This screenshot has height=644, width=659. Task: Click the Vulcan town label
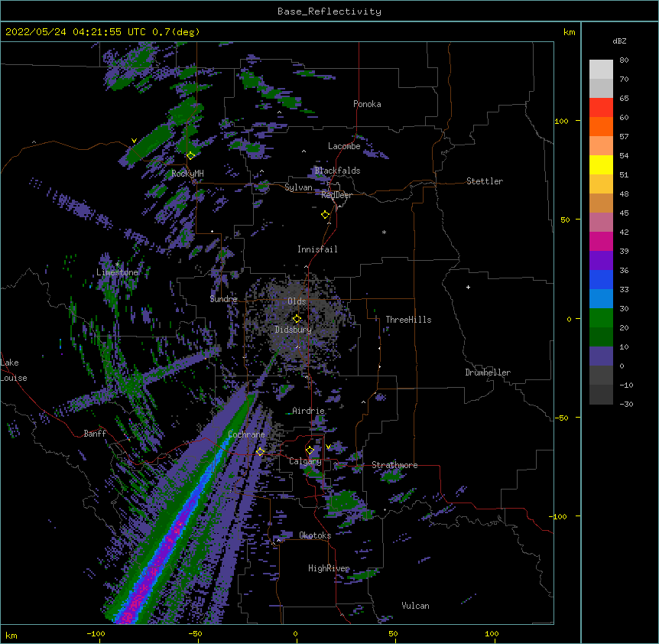point(415,606)
